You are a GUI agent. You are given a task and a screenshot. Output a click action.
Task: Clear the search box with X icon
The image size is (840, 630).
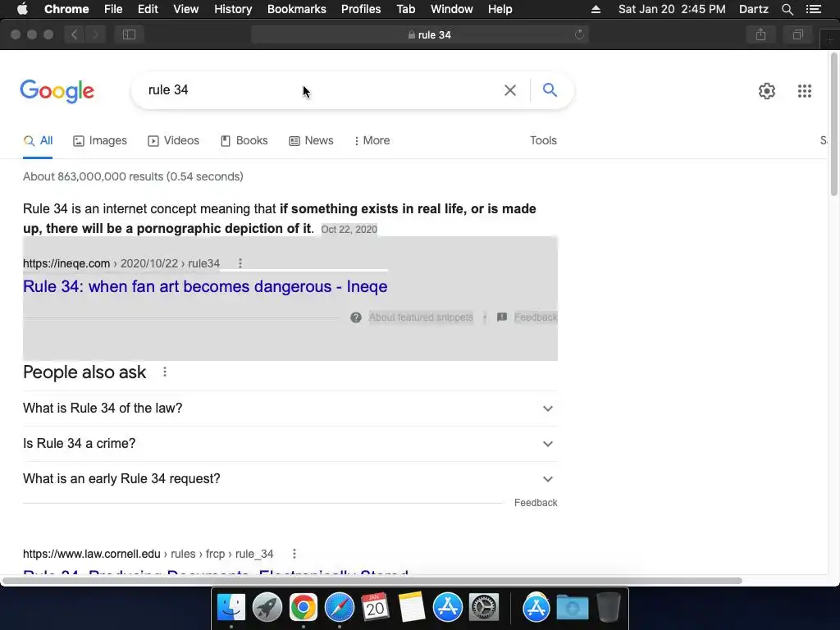pos(510,90)
